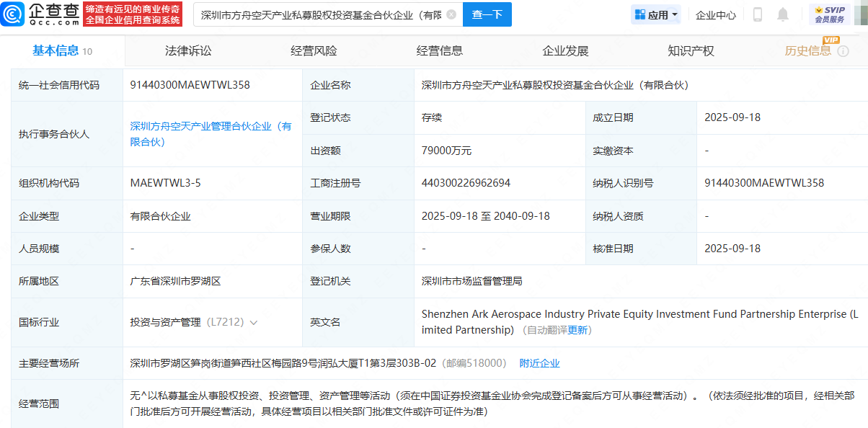Open the 深圳方舟空天产业管理合伙企业 partner link
This screenshot has height=428, width=868.
[211, 134]
